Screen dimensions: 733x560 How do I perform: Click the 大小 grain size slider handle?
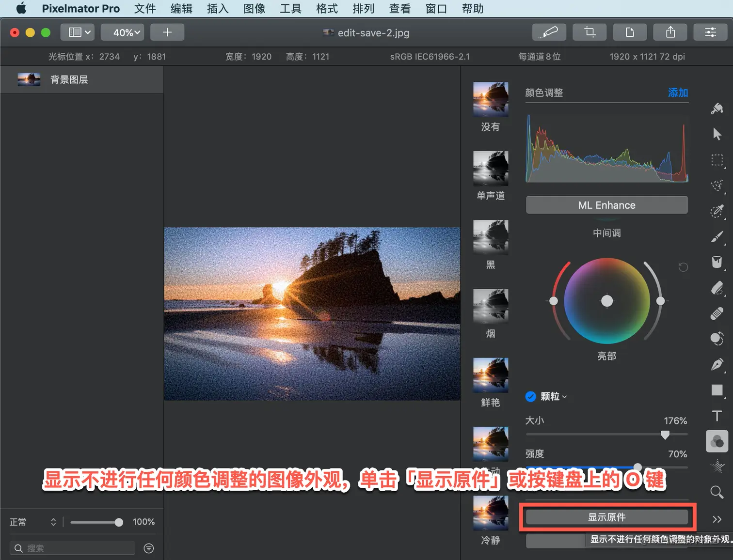(x=665, y=435)
